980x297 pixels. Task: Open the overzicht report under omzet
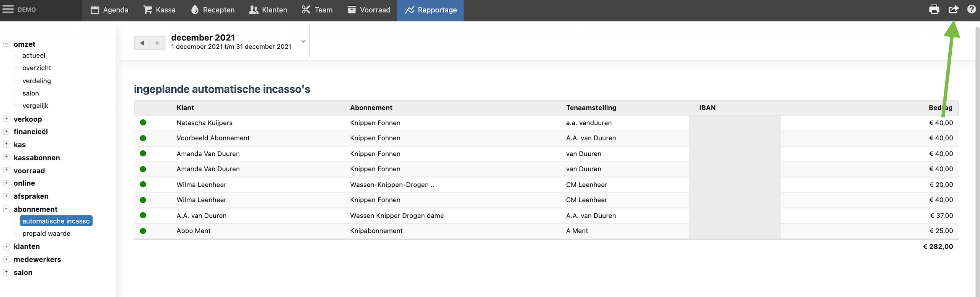coord(37,68)
